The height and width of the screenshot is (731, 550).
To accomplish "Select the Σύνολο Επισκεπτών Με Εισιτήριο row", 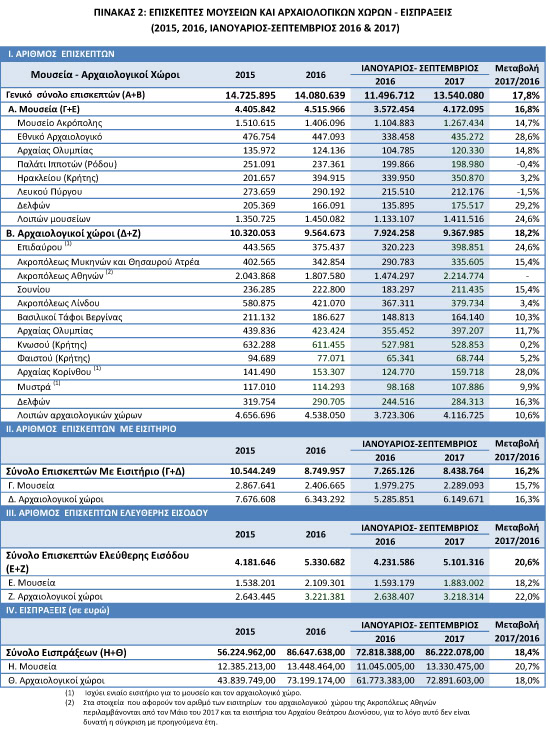I will point(273,471).
